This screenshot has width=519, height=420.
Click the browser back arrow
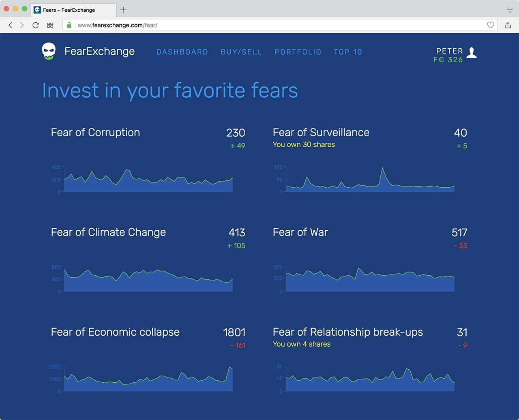(11, 25)
